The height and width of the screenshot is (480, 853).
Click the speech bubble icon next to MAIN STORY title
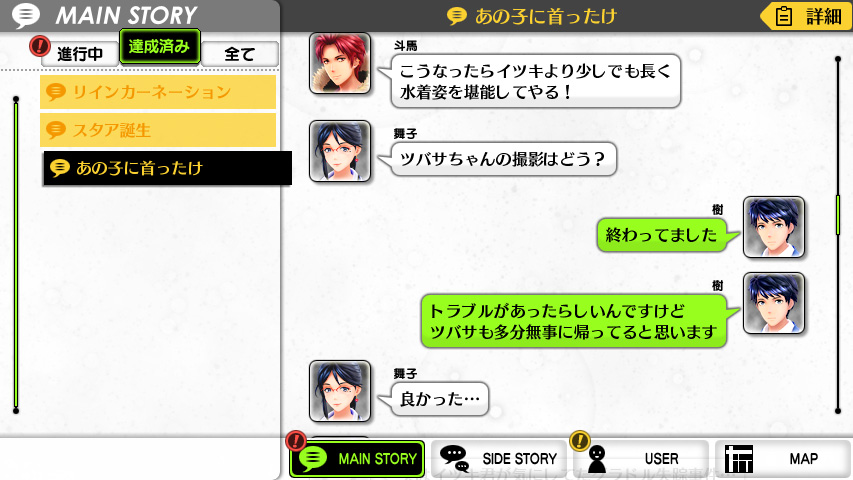point(26,15)
